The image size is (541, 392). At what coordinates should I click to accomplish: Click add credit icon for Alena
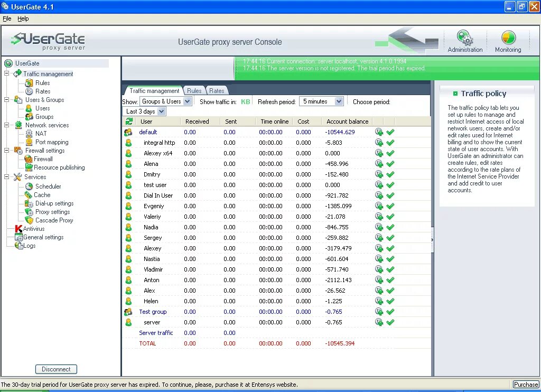tap(379, 164)
